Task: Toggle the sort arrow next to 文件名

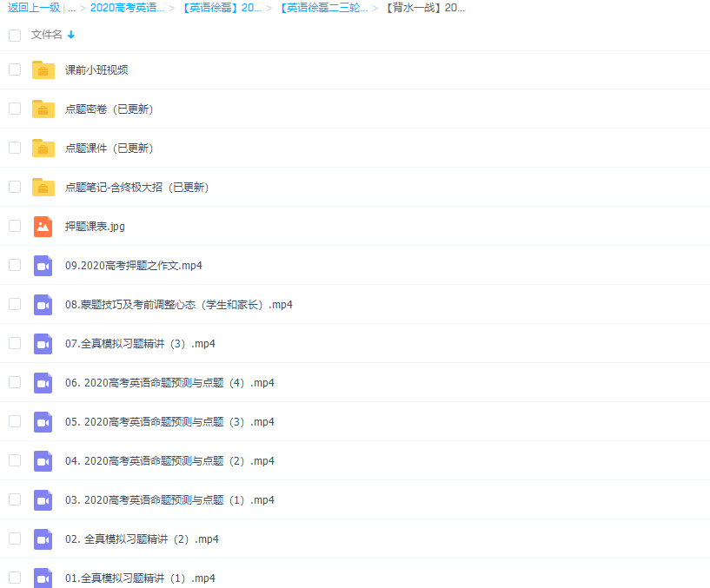Action: pos(71,35)
